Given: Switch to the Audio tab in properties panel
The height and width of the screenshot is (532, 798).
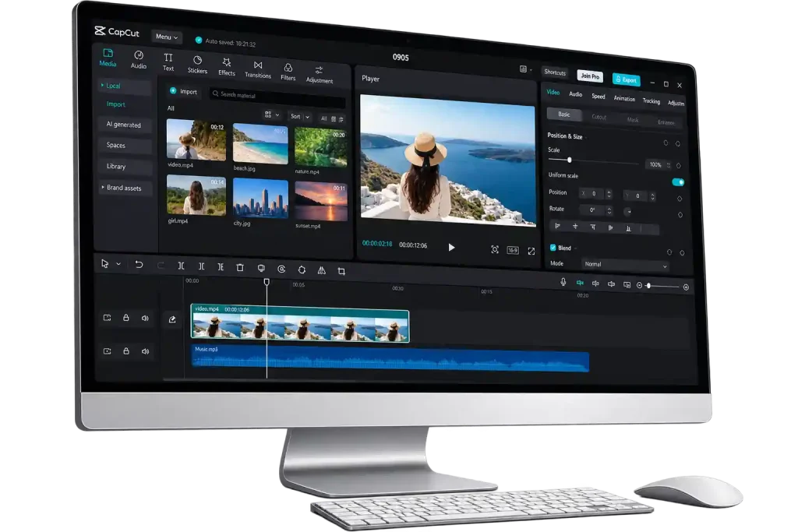Looking at the screenshot, I should coord(576,94).
